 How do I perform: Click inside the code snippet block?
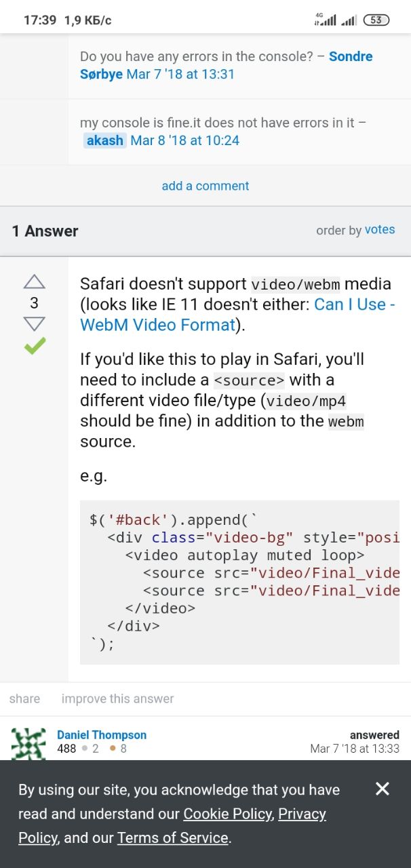click(239, 583)
